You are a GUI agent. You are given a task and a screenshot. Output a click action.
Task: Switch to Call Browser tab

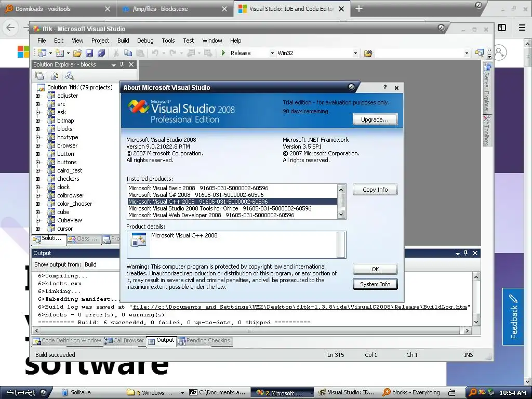pos(125,341)
